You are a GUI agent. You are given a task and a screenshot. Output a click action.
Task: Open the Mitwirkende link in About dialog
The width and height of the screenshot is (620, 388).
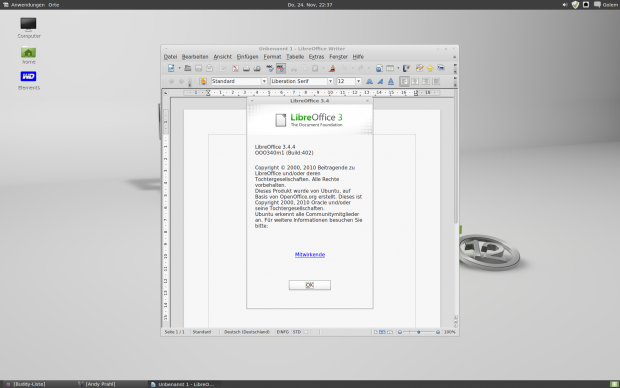click(x=310, y=255)
